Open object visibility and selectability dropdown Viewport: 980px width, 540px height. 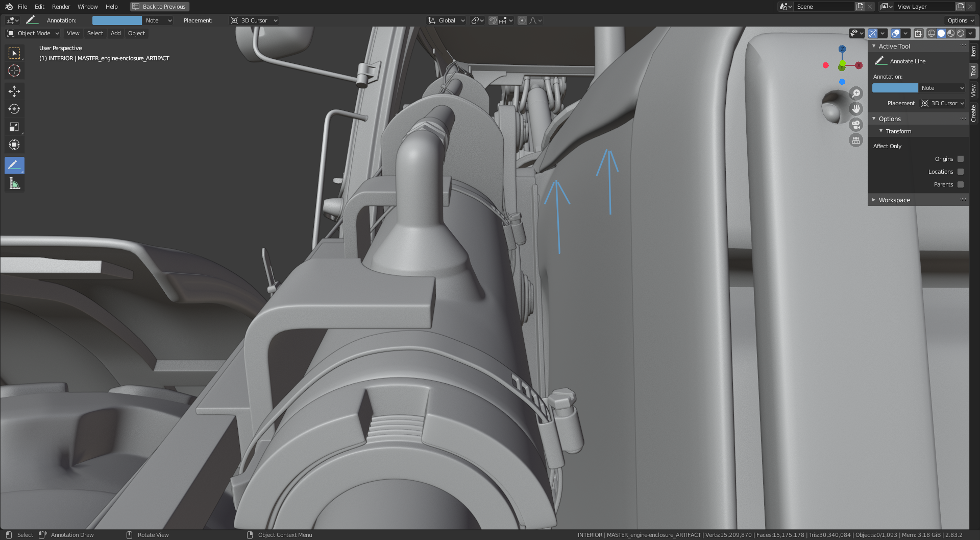click(x=856, y=33)
